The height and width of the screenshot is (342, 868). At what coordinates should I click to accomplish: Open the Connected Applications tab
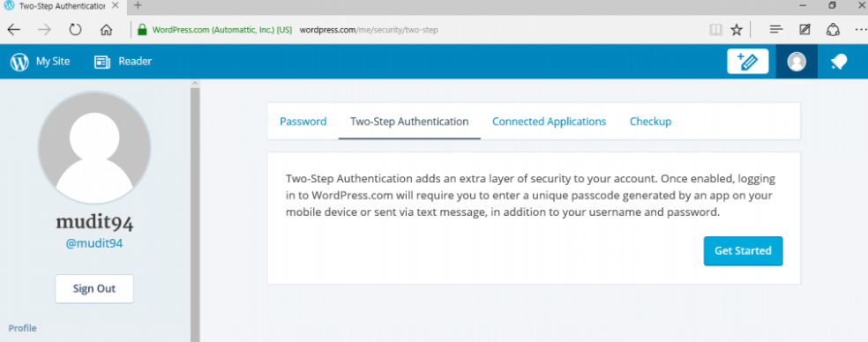[x=550, y=121]
